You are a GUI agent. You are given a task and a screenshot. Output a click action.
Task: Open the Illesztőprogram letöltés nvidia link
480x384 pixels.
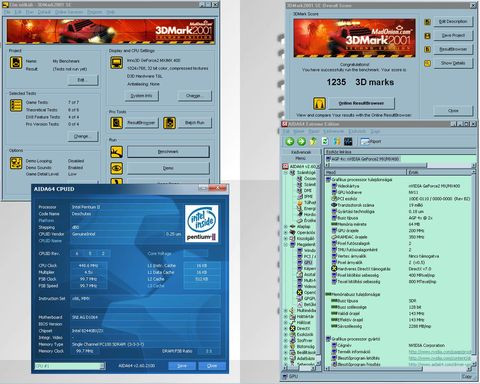440,358
